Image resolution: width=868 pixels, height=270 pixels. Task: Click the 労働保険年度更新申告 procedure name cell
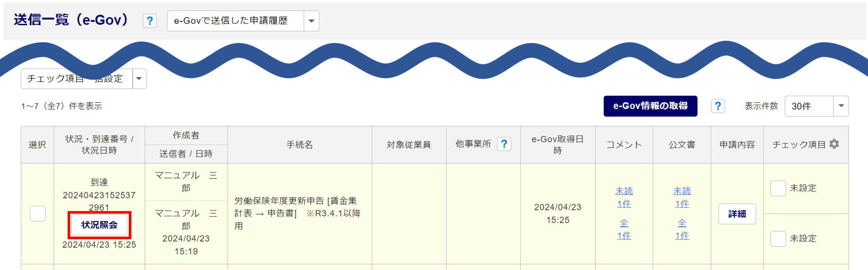(x=297, y=213)
